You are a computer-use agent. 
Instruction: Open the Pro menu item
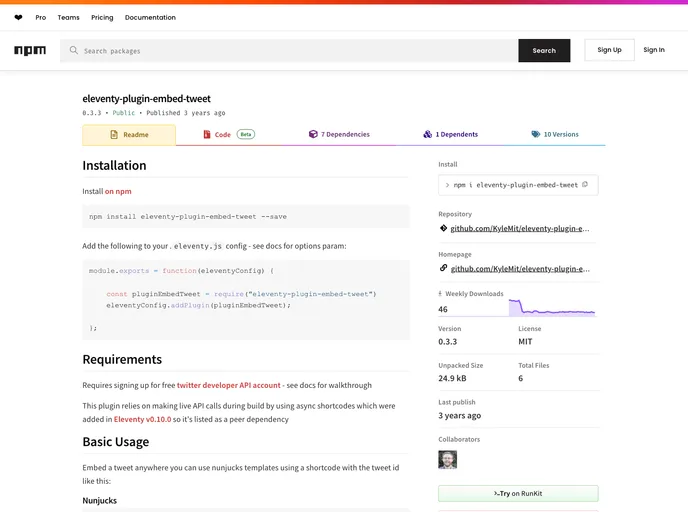pos(41,18)
